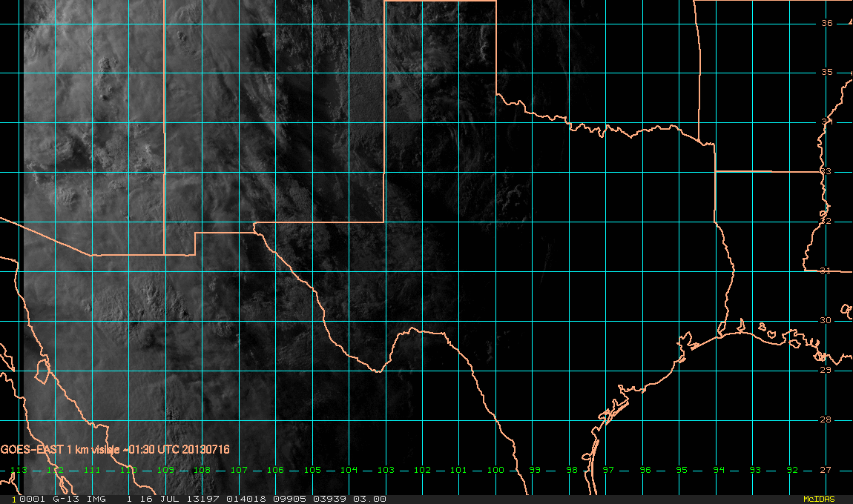Click latitude label 29
Image resolution: width=853 pixels, height=504 pixels.
point(826,370)
